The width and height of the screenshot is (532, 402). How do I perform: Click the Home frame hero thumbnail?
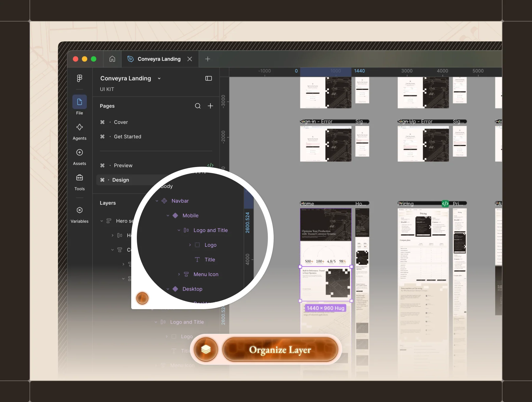point(326,225)
